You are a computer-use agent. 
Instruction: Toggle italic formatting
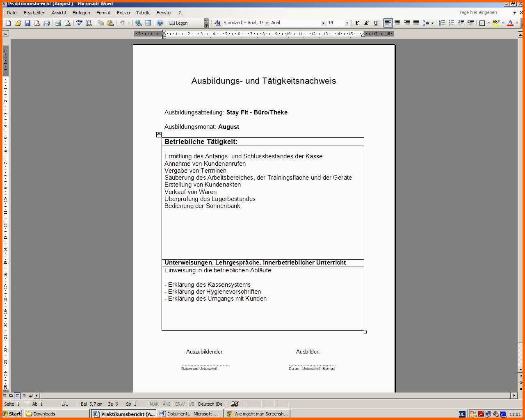point(366,23)
